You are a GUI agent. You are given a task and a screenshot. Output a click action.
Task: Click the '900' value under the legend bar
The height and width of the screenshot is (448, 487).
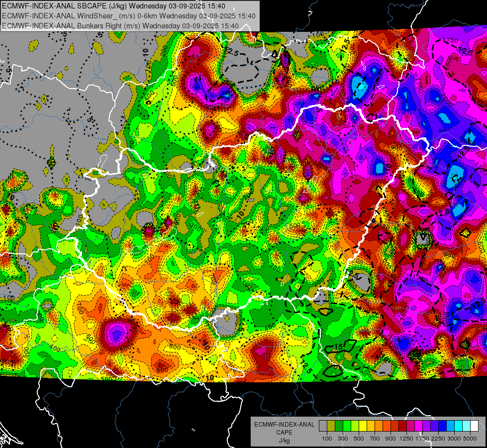point(390,439)
